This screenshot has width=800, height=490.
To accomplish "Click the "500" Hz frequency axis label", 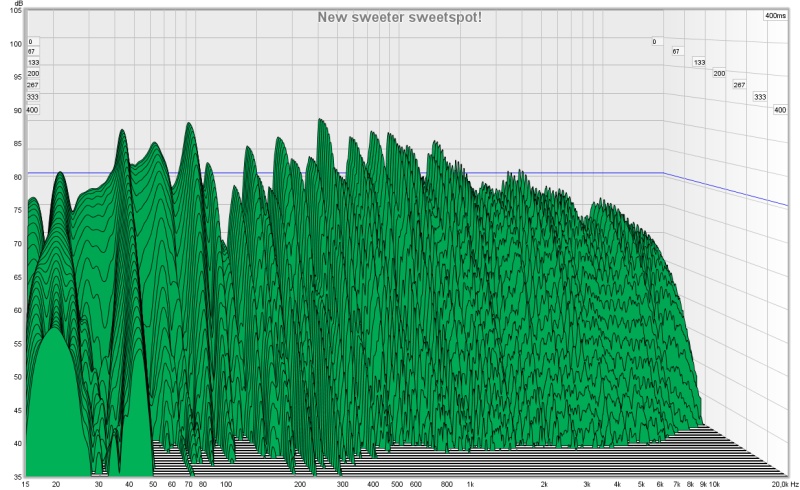I will (397, 484).
